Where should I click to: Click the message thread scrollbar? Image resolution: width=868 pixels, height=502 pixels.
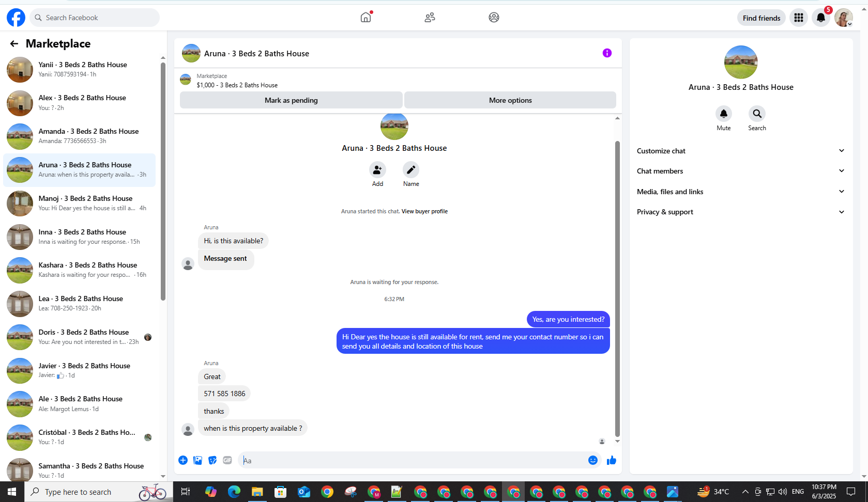click(617, 289)
